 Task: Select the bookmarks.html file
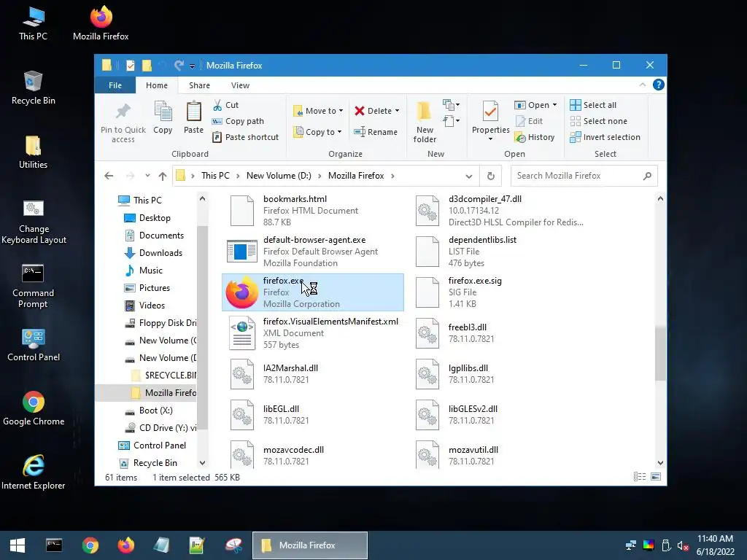coord(312,211)
